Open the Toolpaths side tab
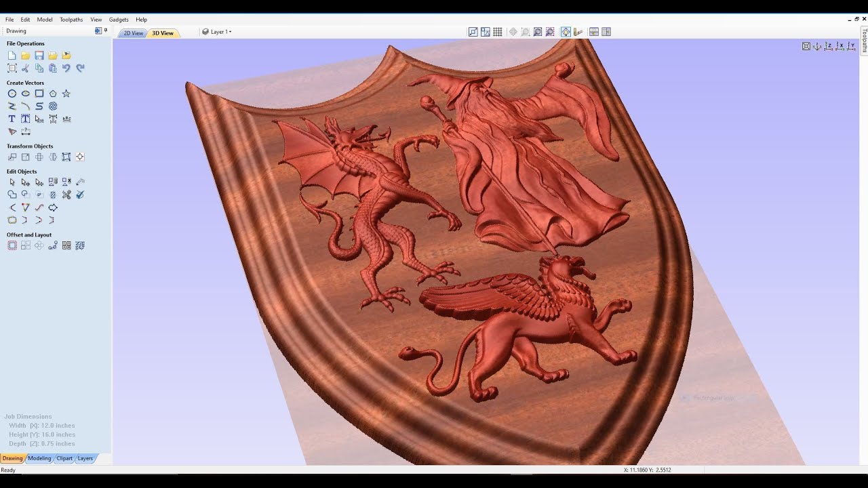The image size is (868, 488). pyautogui.click(x=865, y=40)
